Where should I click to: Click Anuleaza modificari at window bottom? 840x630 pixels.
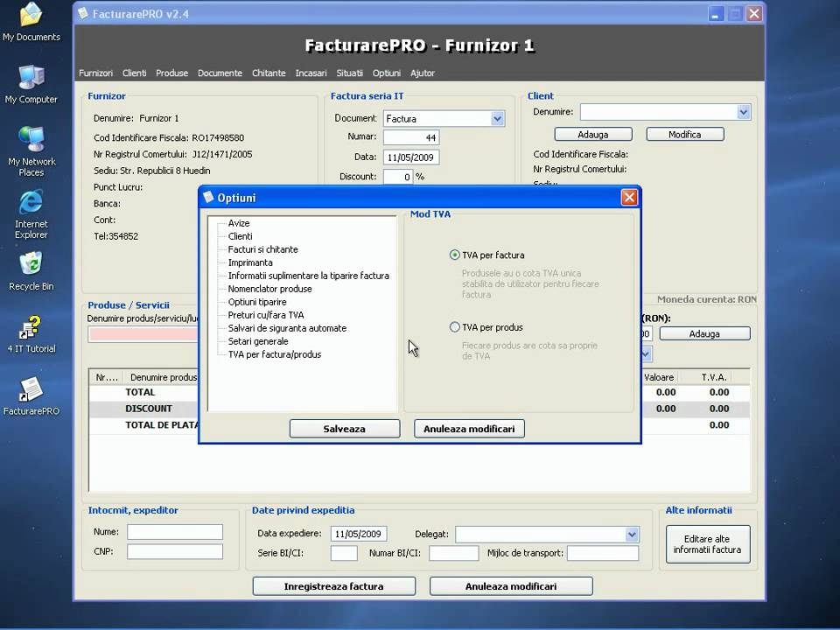pos(511,586)
